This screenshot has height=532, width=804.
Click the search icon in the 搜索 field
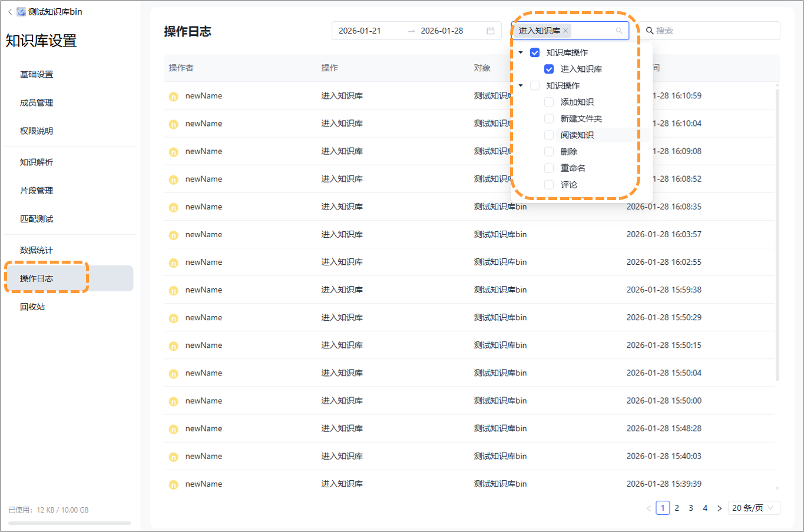[x=649, y=30]
